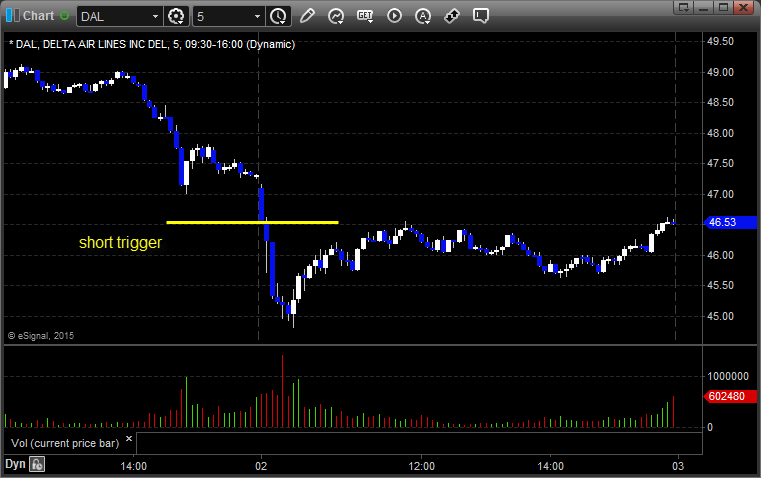Open the window options menu icon at top right

684,7
